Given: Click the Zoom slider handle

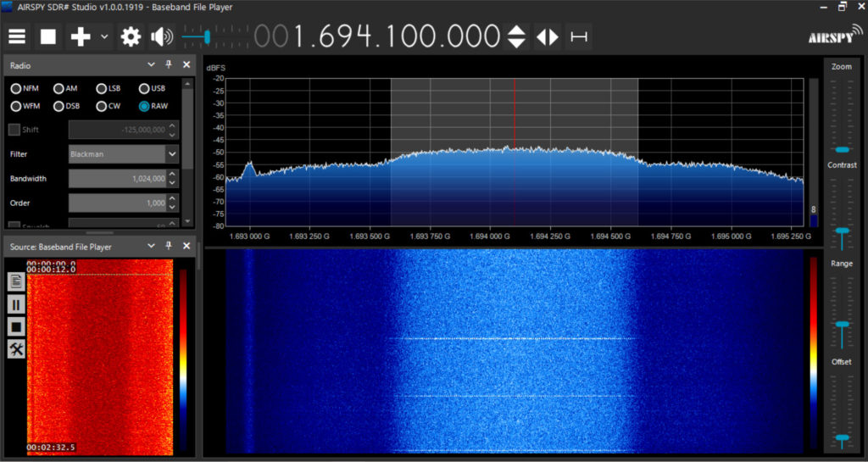Looking at the screenshot, I should (x=842, y=149).
